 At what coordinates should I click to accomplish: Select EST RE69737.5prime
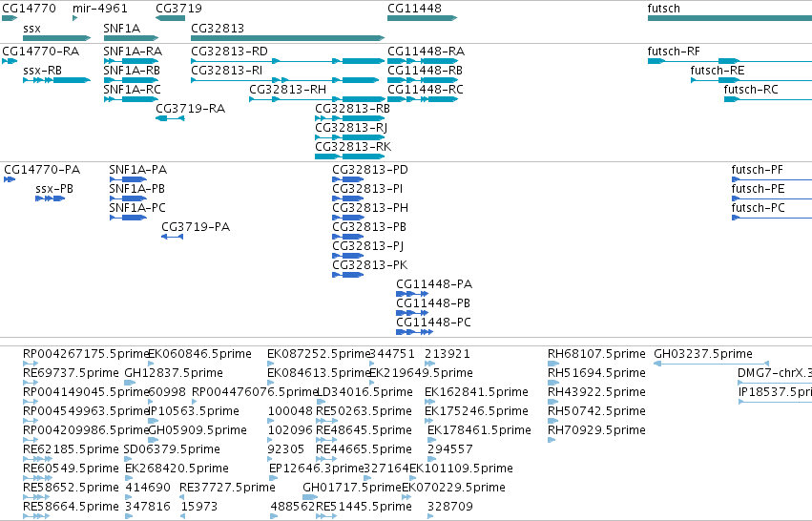(71, 373)
